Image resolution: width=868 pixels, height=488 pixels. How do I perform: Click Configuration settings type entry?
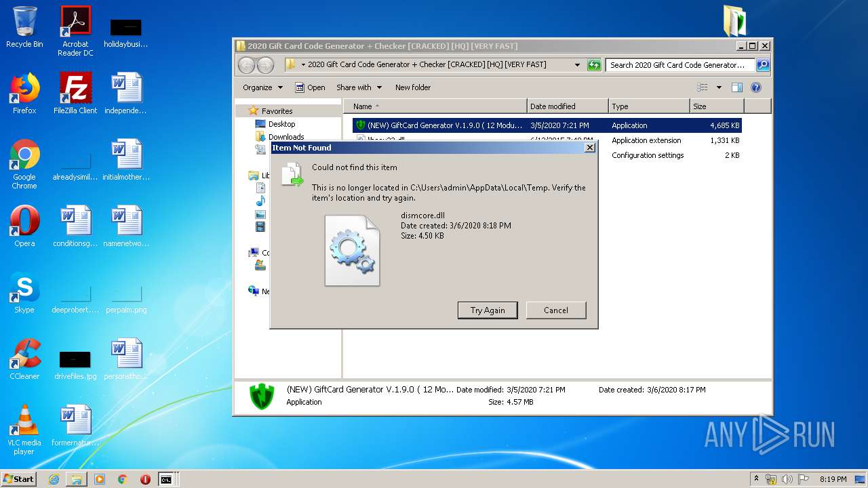[648, 155]
